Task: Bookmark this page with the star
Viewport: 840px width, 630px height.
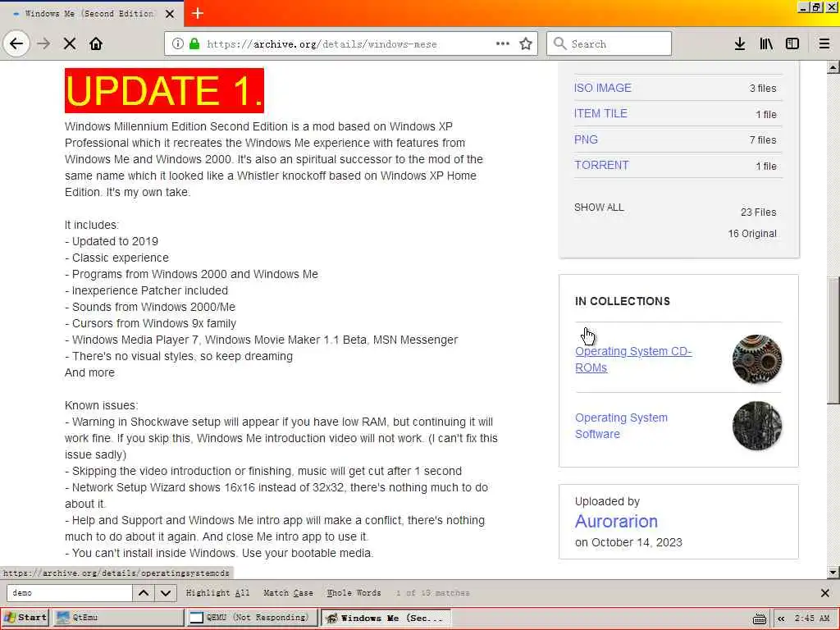Action: [526, 43]
